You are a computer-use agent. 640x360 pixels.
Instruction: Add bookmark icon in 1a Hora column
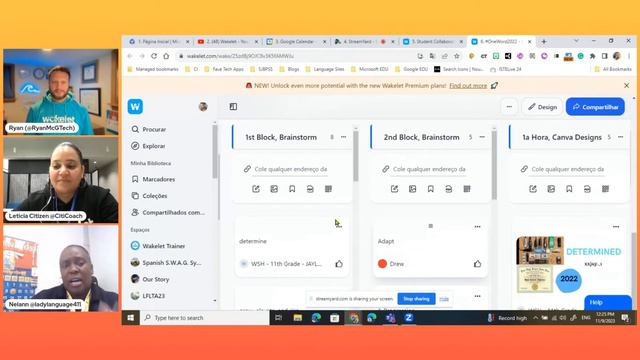coord(569,189)
